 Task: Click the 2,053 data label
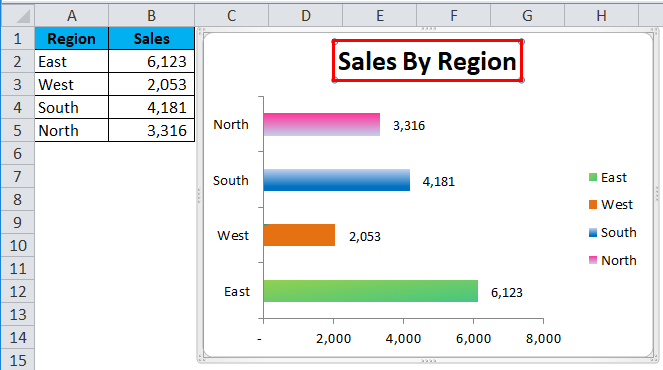tap(364, 236)
